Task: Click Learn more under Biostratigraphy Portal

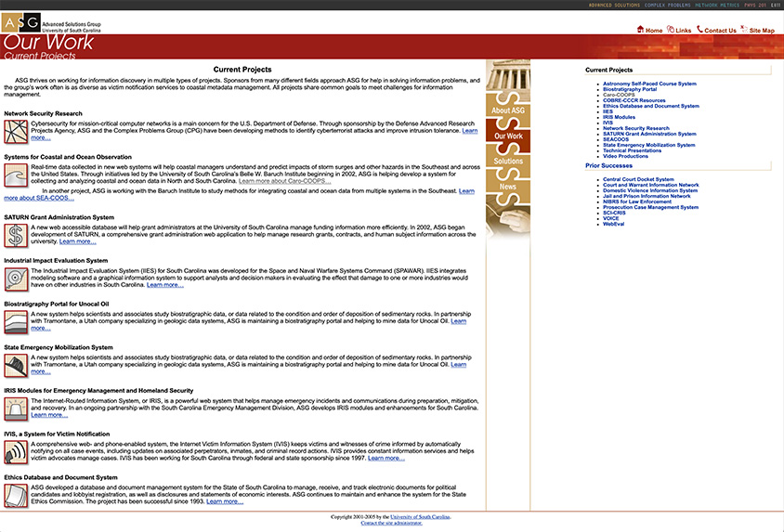Action: coord(459,321)
